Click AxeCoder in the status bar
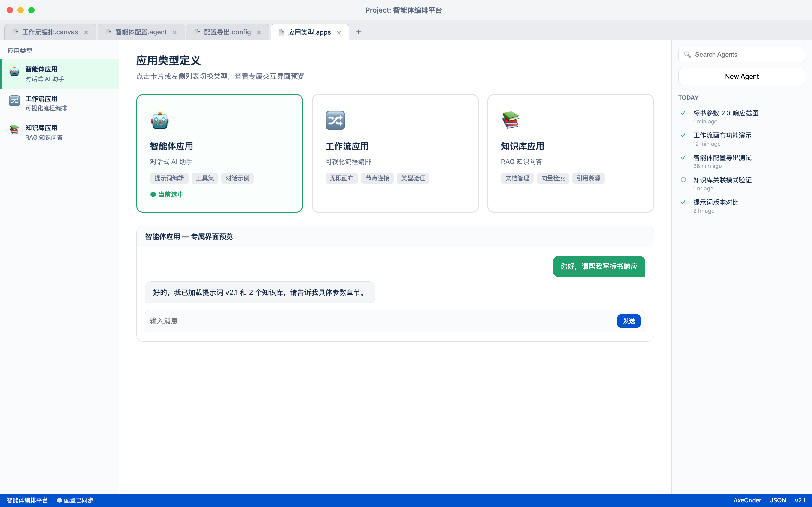Image resolution: width=812 pixels, height=507 pixels. 747,500
